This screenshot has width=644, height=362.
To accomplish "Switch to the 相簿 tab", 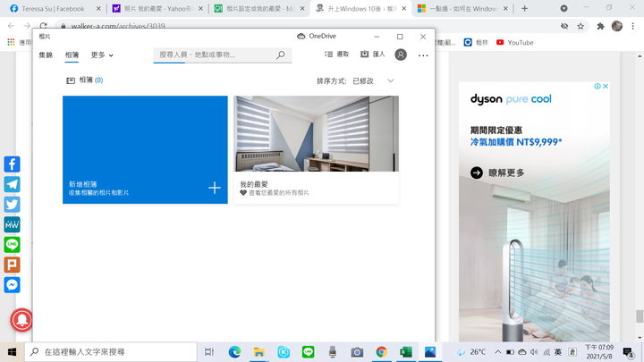I will click(72, 55).
